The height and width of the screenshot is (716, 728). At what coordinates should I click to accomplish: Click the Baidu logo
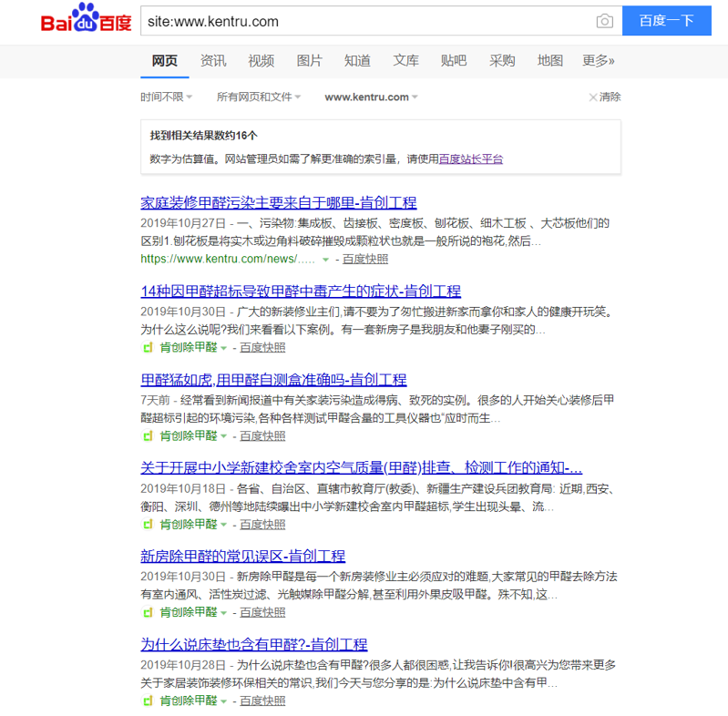87,18
